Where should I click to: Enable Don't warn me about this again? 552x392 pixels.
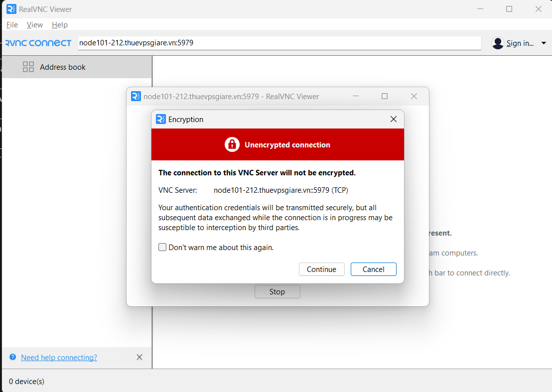(x=162, y=247)
